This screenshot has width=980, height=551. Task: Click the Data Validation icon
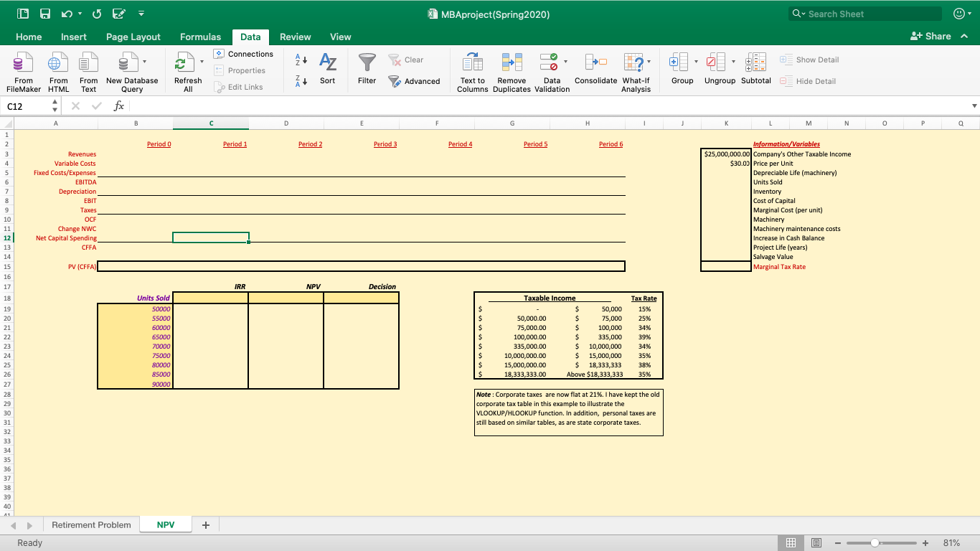pos(549,62)
